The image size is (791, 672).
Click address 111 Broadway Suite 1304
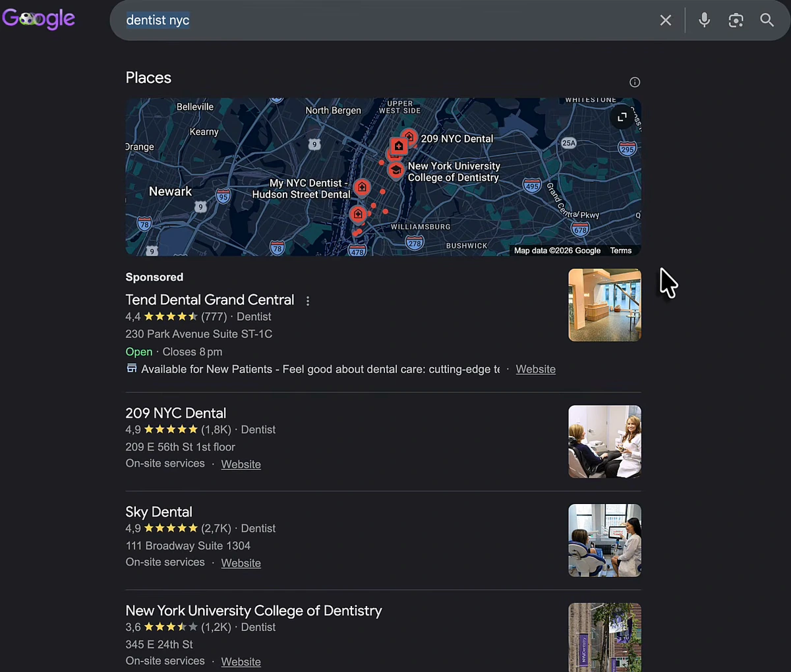click(188, 546)
